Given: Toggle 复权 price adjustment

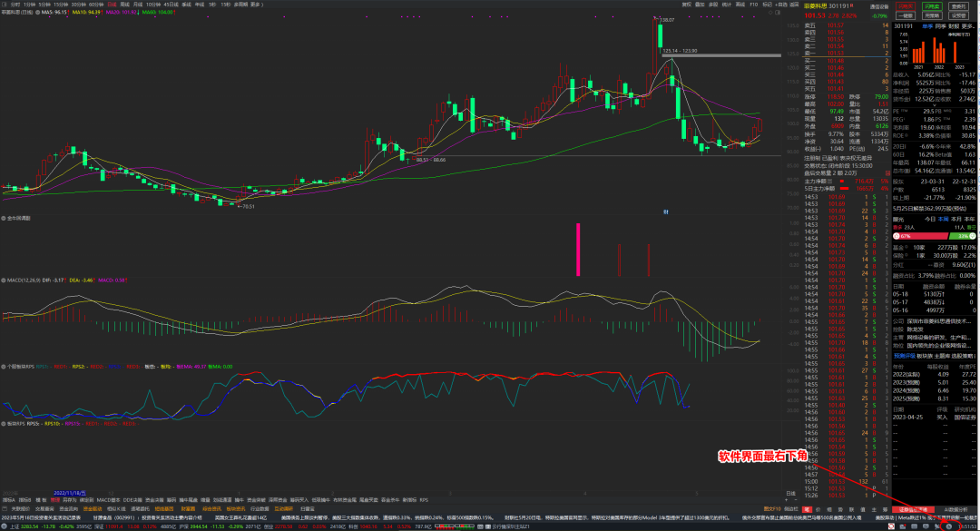Looking at the screenshot, I should click(686, 5).
